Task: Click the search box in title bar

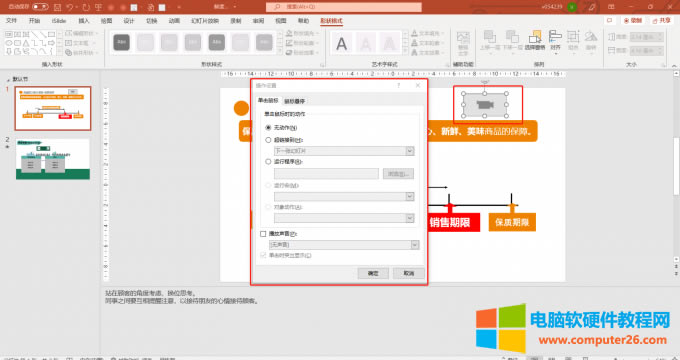Action: coord(344,7)
